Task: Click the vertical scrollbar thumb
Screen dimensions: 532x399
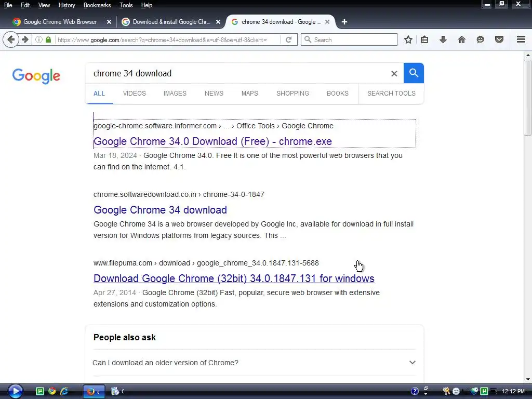Action: (527, 98)
